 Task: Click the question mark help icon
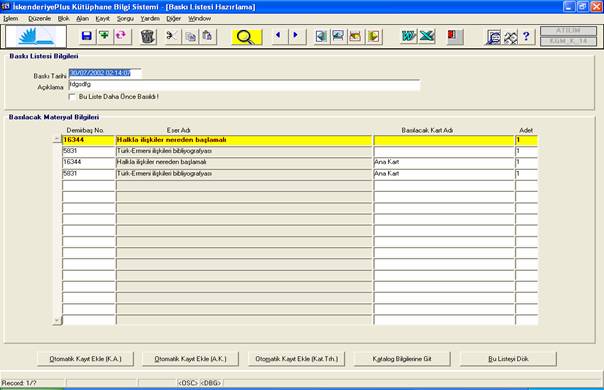[527, 37]
